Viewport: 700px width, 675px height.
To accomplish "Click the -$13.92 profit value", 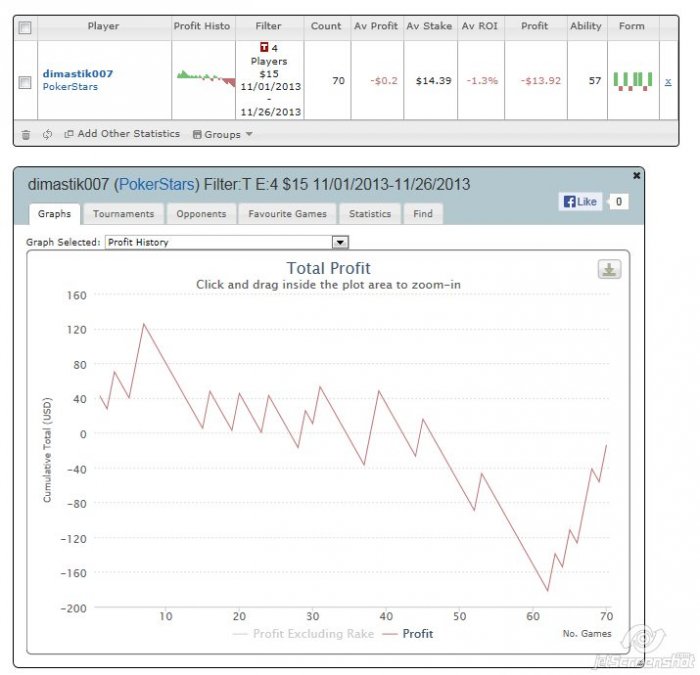I will pos(541,81).
